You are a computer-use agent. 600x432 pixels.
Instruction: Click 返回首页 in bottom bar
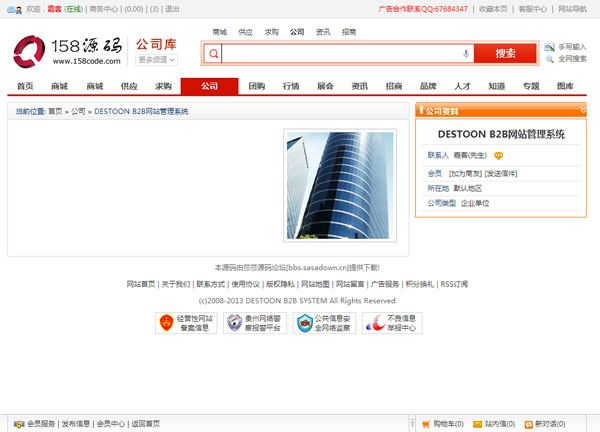[145, 424]
